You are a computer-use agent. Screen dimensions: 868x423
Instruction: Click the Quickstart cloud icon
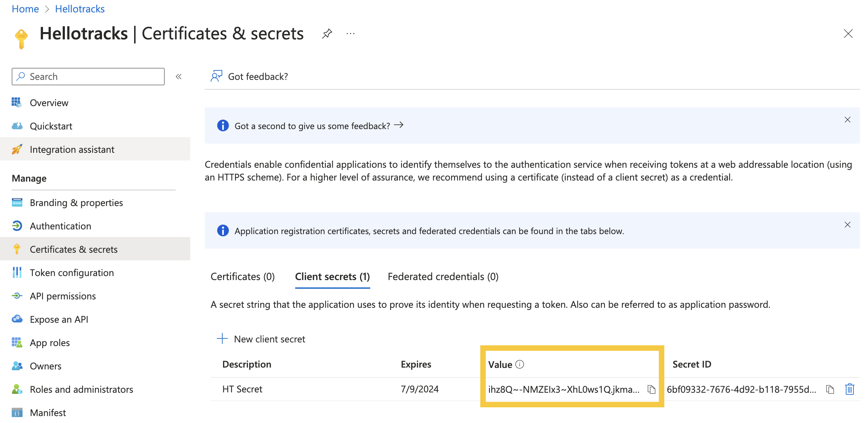17,126
